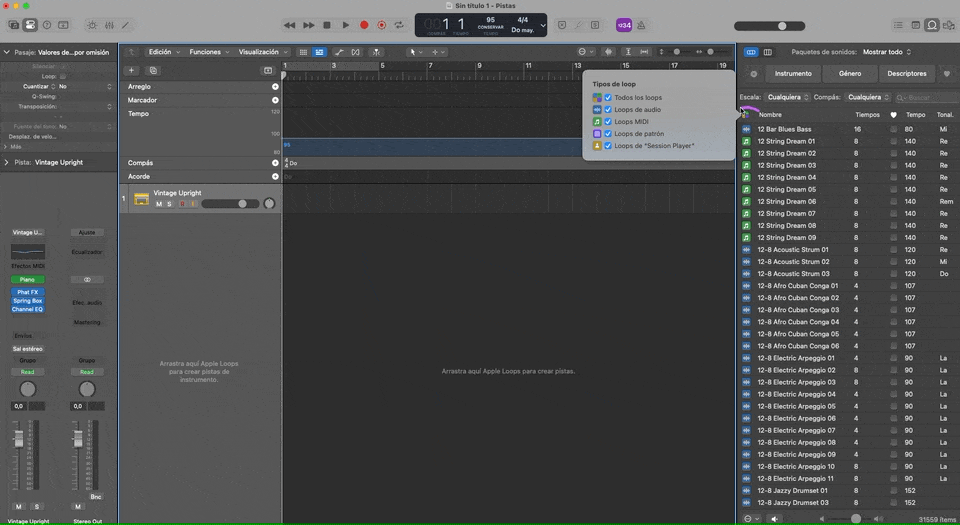Viewport: 960px width, 525px height.
Task: Click favorites heart filter beside Descriptores
Action: 947,73
